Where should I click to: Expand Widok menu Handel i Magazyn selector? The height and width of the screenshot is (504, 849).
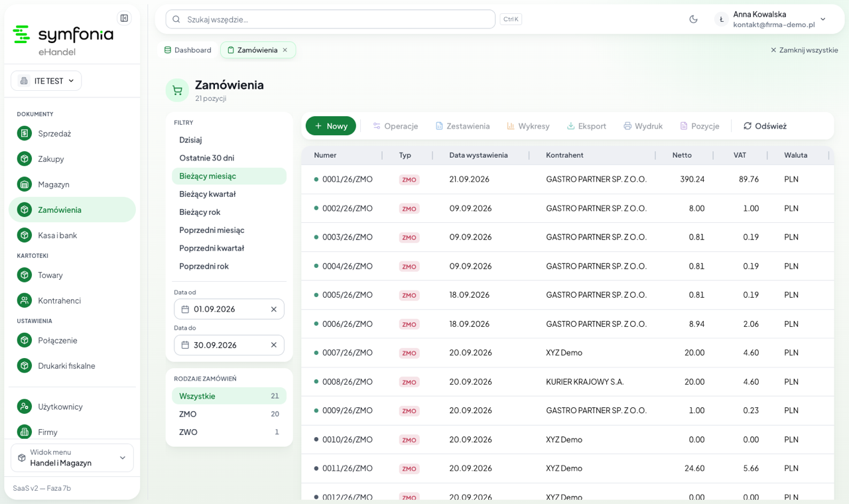click(x=72, y=458)
